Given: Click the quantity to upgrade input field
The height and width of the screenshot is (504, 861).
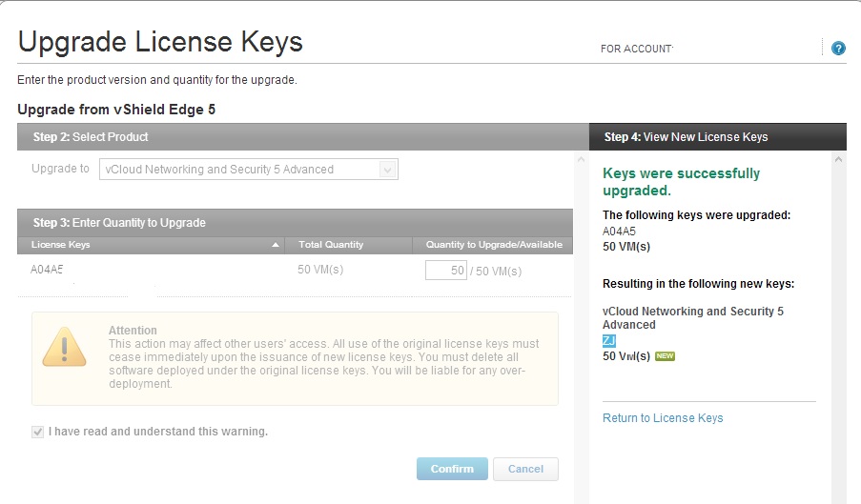Looking at the screenshot, I should [446, 271].
